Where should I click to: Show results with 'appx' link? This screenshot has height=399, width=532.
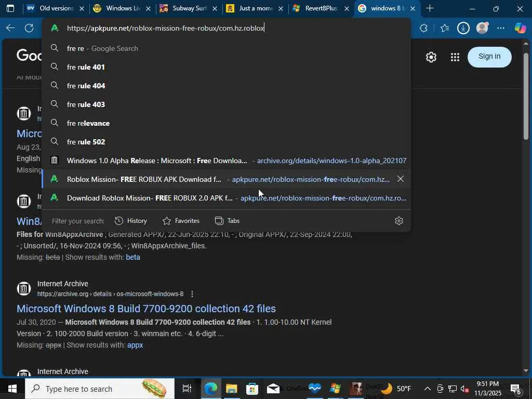point(135,345)
